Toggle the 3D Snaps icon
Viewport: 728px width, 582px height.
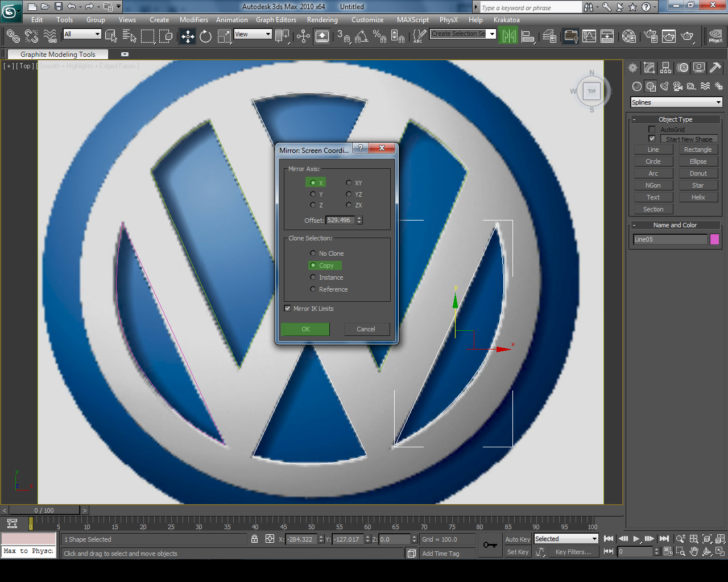[x=343, y=37]
